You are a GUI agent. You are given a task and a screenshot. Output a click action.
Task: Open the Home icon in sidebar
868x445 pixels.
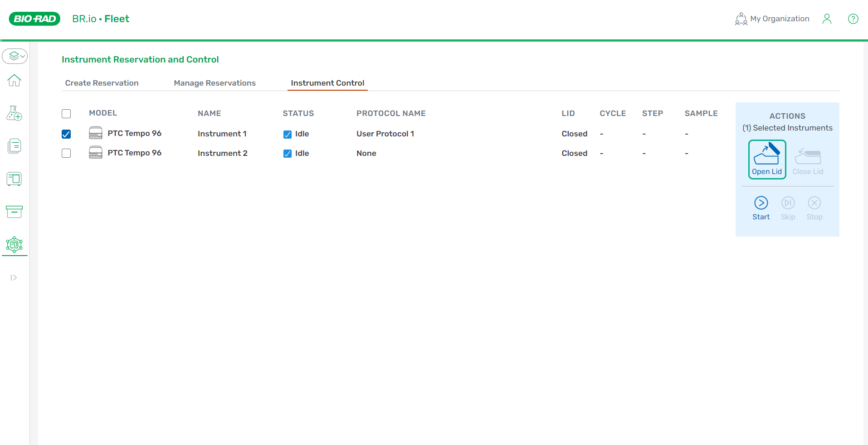(14, 80)
